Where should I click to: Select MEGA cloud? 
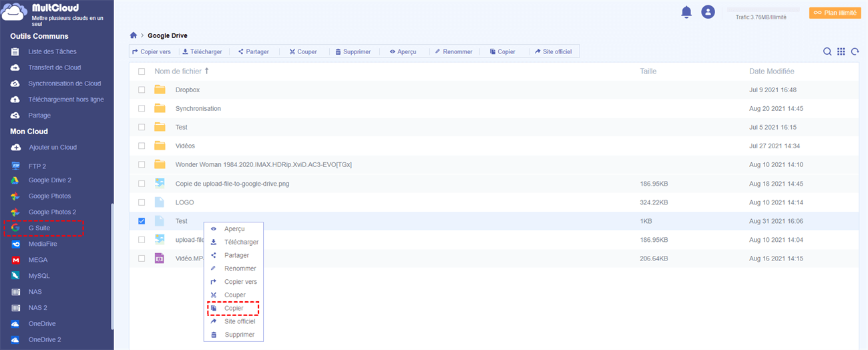tap(39, 260)
